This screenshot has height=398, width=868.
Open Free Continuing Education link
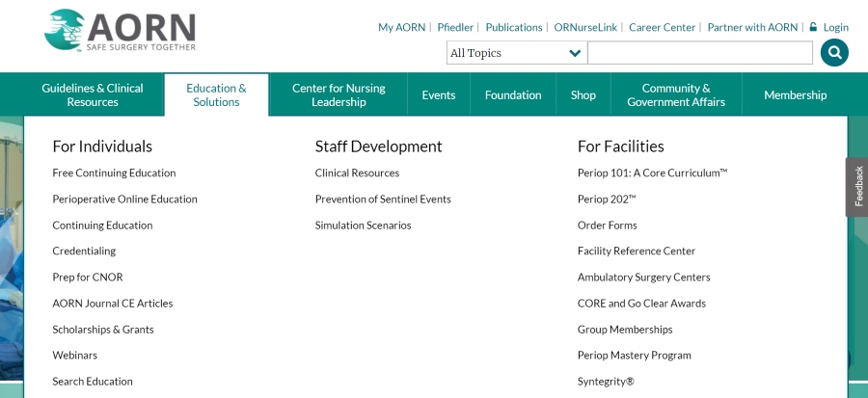(x=114, y=173)
